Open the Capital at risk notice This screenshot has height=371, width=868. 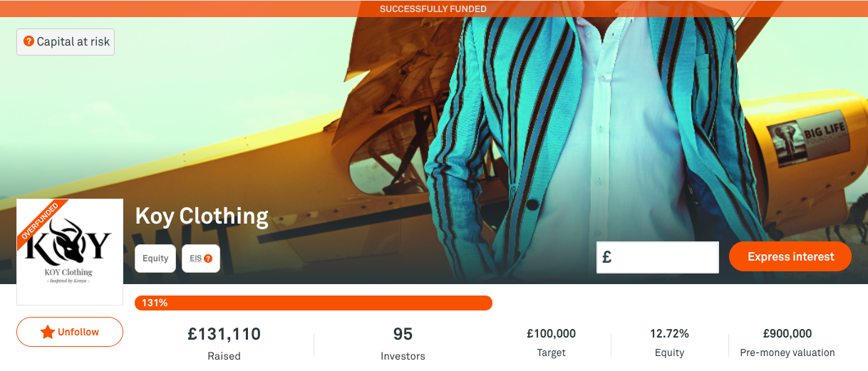pyautogui.click(x=66, y=41)
